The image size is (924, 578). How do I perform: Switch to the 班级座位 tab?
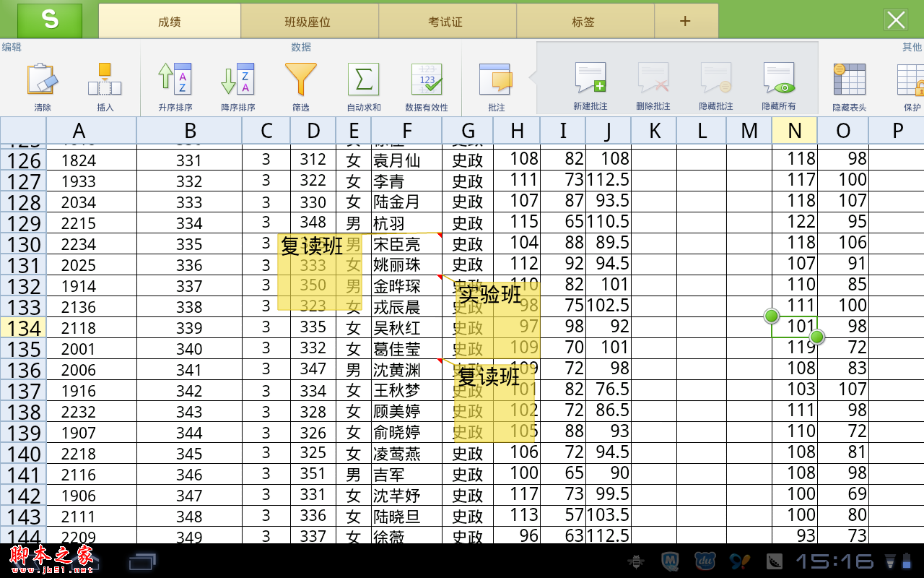click(308, 21)
